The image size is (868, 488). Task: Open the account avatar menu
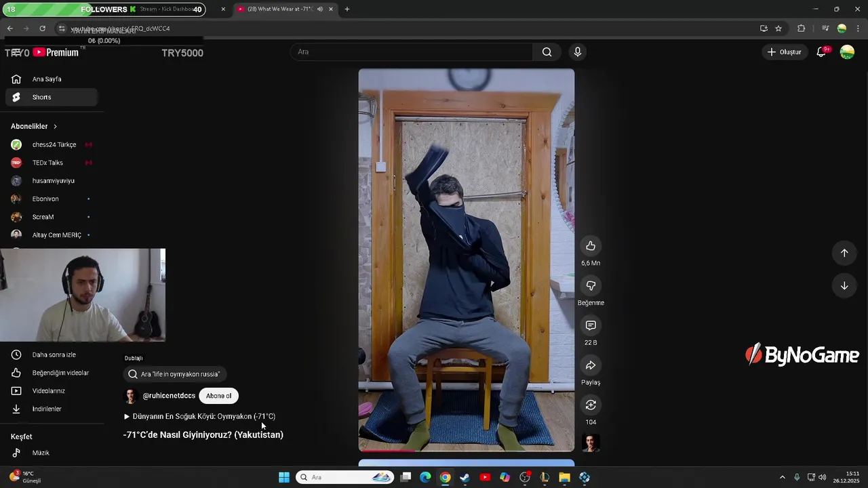click(x=847, y=52)
